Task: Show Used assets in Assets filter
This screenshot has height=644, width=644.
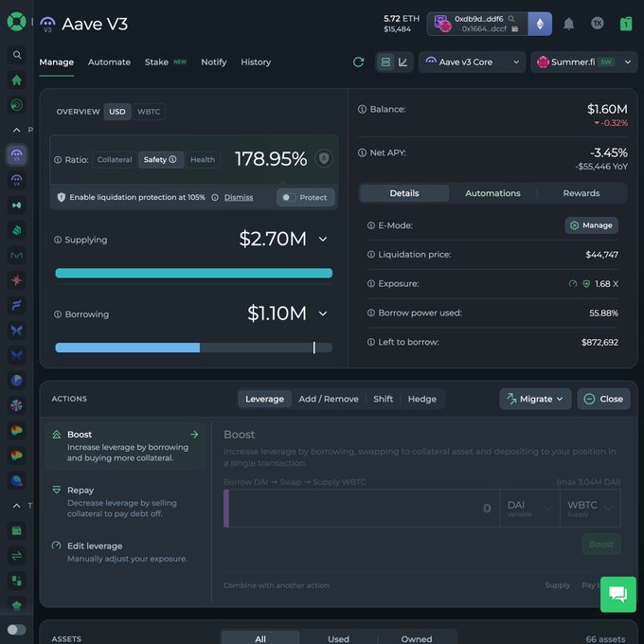Action: tap(338, 638)
